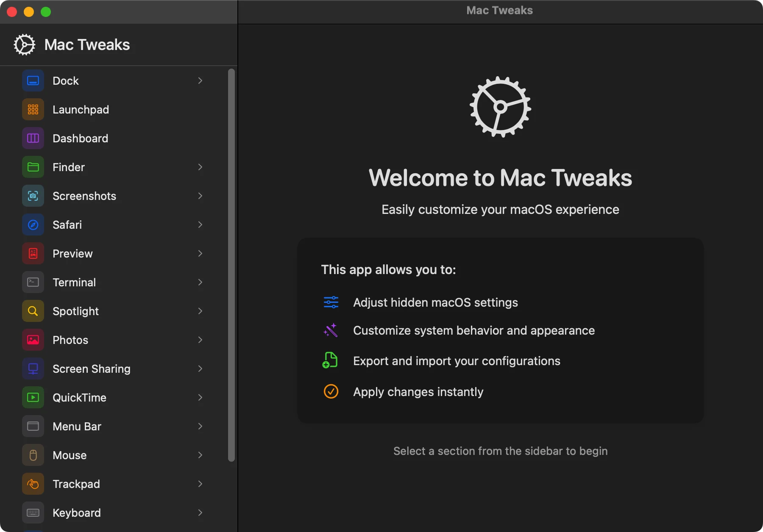Screen dimensions: 763x532
Task: Expand the Keyboard section chevron
Action: click(200, 513)
